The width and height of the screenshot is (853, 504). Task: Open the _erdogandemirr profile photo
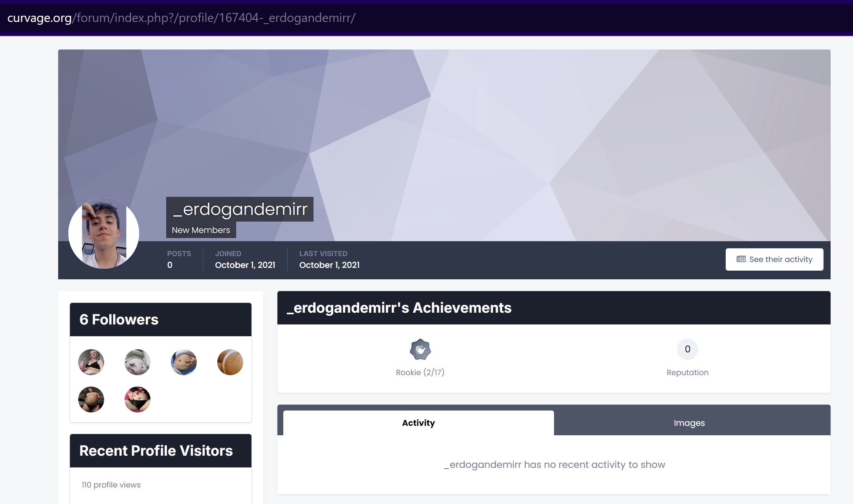coord(104,233)
